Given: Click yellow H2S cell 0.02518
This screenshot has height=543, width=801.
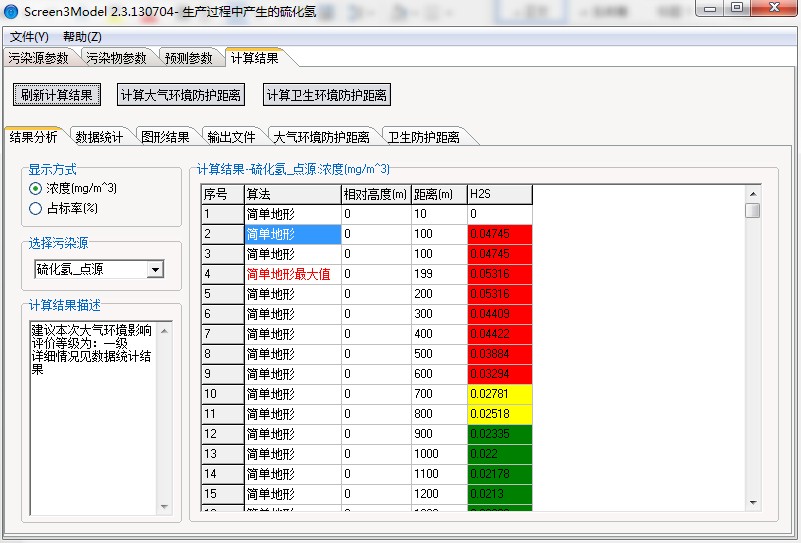Looking at the screenshot, I should [x=500, y=414].
